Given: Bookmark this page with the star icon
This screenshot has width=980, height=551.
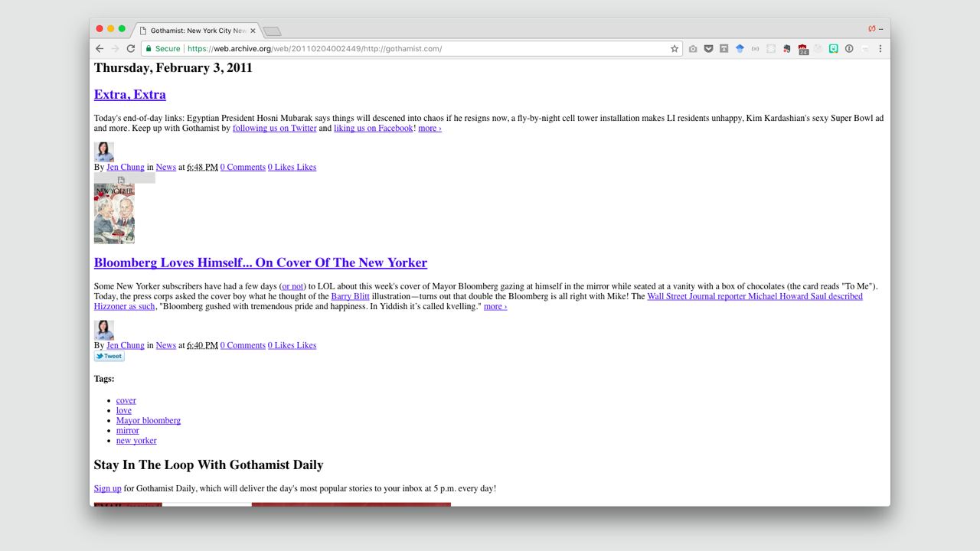Looking at the screenshot, I should click(x=675, y=48).
